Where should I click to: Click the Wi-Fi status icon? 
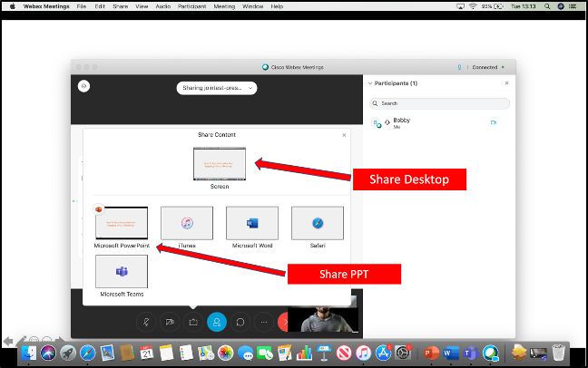[x=473, y=6]
